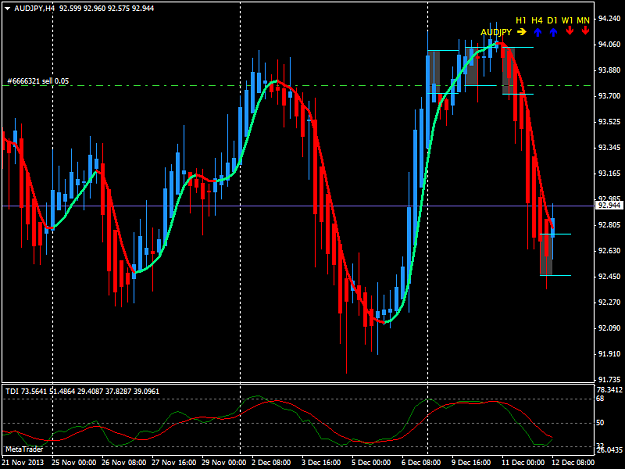Click the 92.090 price scale value

point(609,328)
